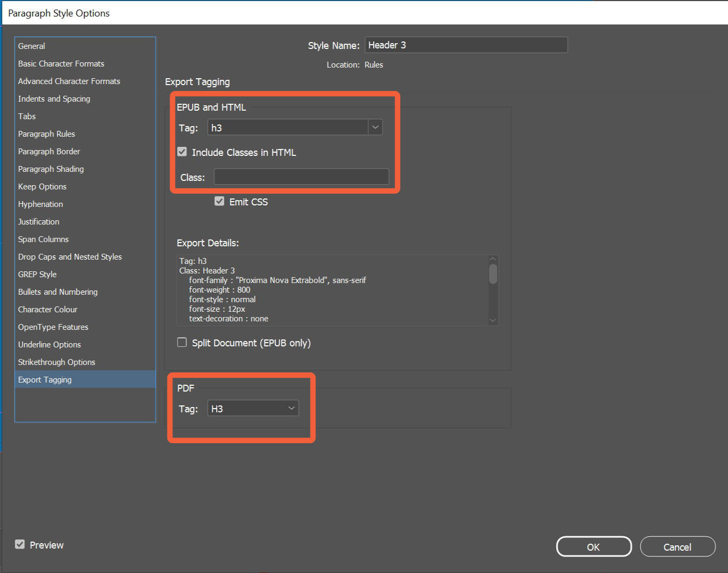Open the PDF Tag dropdown
728x573 pixels.
[291, 408]
